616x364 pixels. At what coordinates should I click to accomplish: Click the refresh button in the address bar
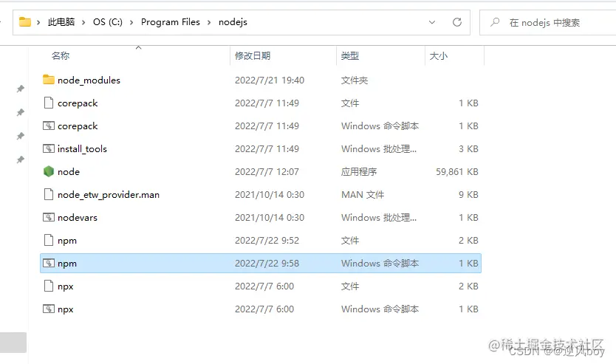point(457,22)
